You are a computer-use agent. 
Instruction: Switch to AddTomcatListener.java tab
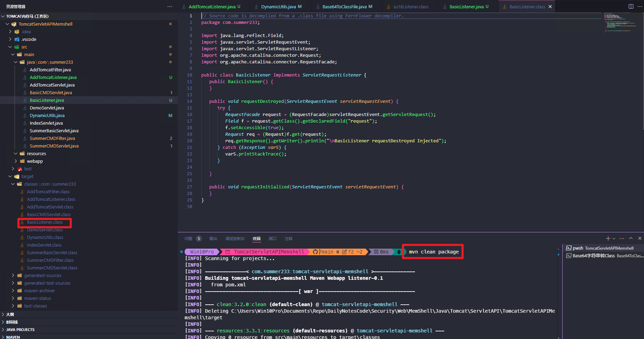tap(212, 7)
